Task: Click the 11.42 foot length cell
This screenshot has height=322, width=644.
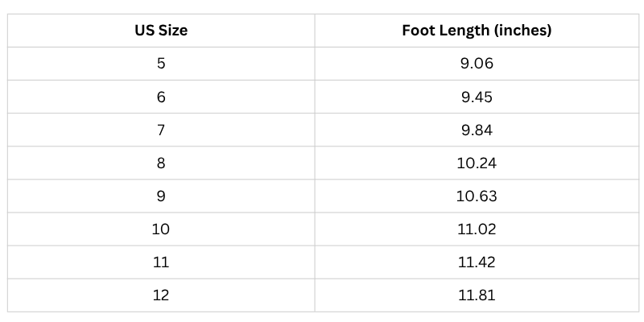Action: click(x=477, y=262)
